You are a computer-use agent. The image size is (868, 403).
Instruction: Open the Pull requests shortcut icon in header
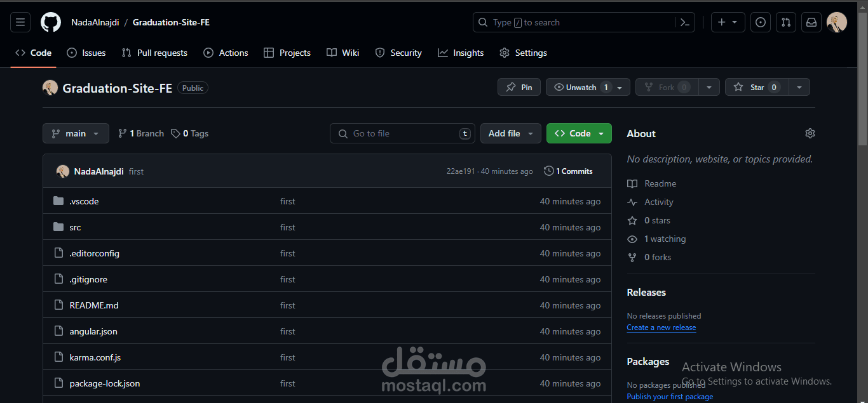pos(786,22)
